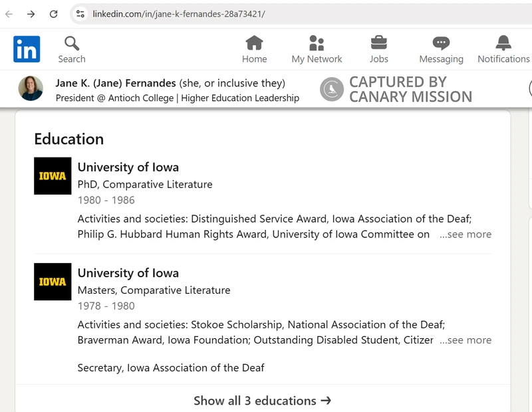Click Show all 3 educations
Screen dimensions: 532x412
click(x=262, y=401)
